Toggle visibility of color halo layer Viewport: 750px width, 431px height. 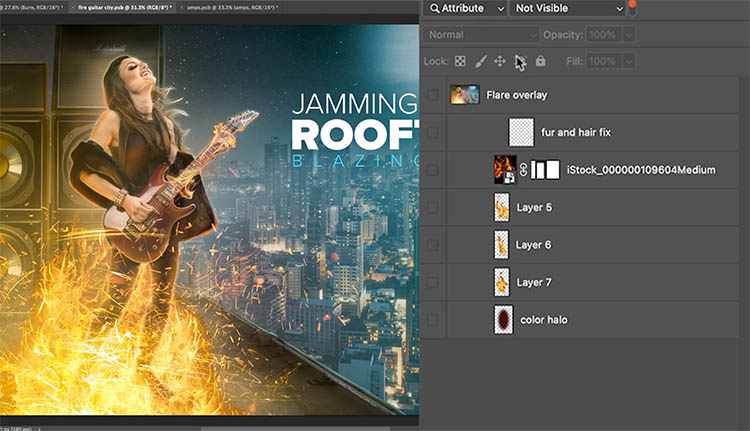coord(433,320)
